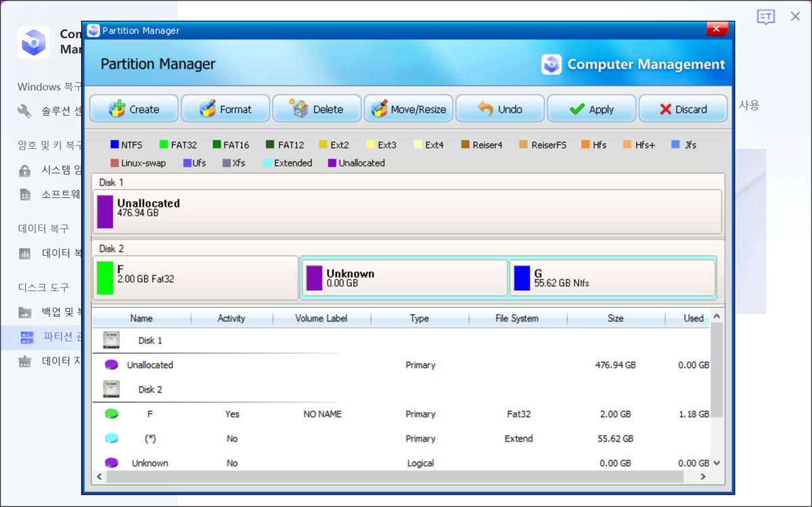Click the feedback chat icon in the background window
Image resolution: width=812 pixels, height=507 pixels.
tap(765, 17)
